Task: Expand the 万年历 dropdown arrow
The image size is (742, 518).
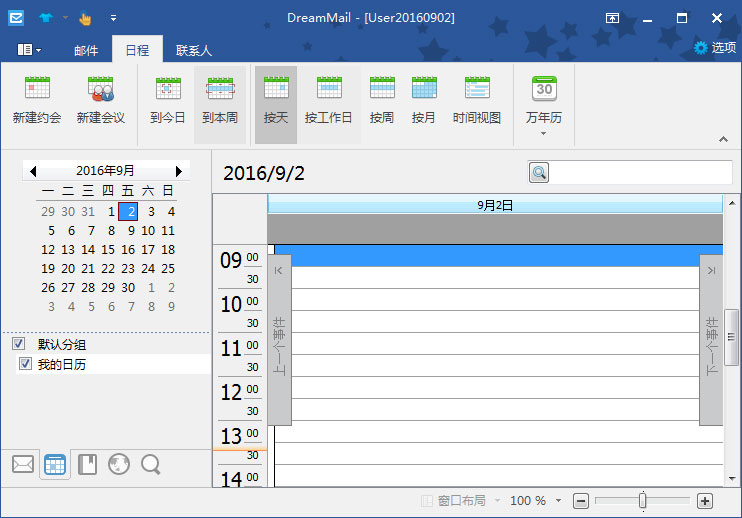Action: click(543, 134)
